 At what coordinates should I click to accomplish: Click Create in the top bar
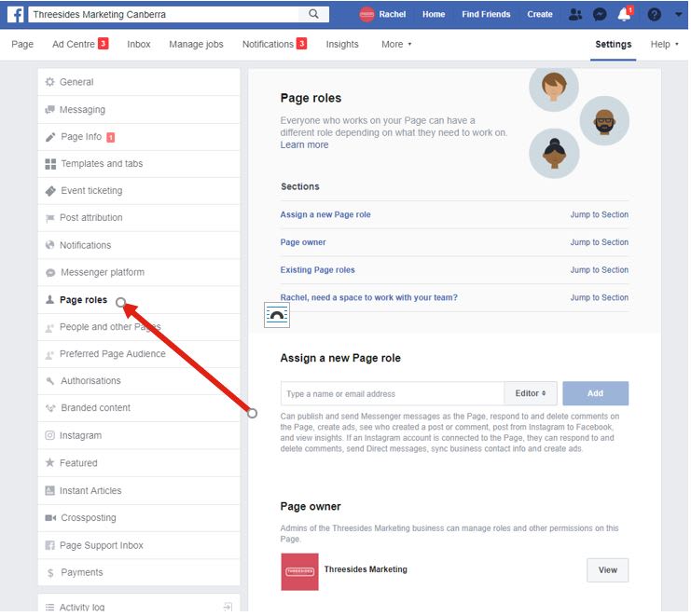pos(542,15)
